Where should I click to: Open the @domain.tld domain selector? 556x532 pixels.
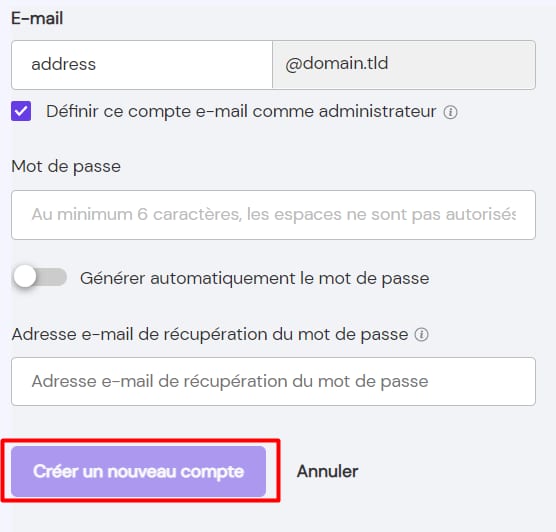tap(404, 65)
